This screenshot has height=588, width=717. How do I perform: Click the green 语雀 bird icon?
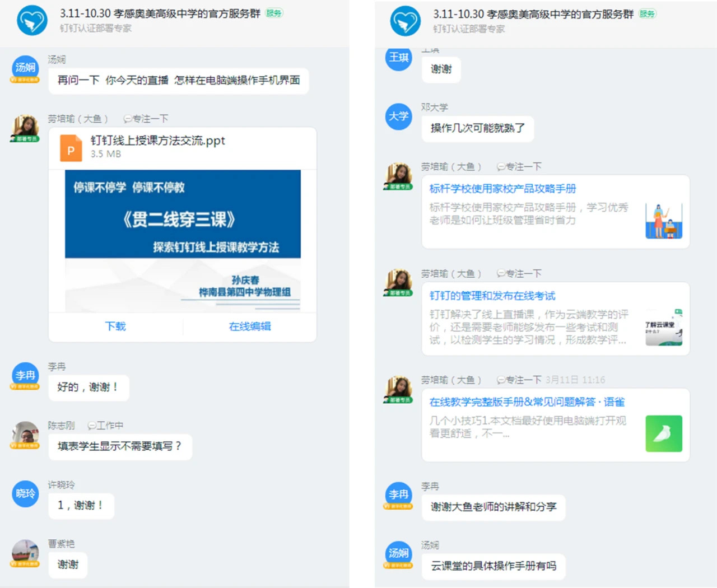pos(664,433)
